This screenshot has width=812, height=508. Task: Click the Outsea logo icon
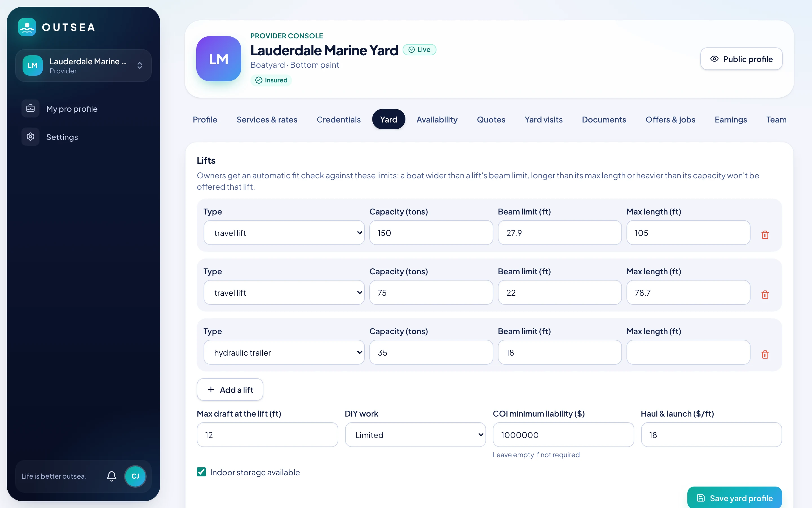click(x=27, y=27)
